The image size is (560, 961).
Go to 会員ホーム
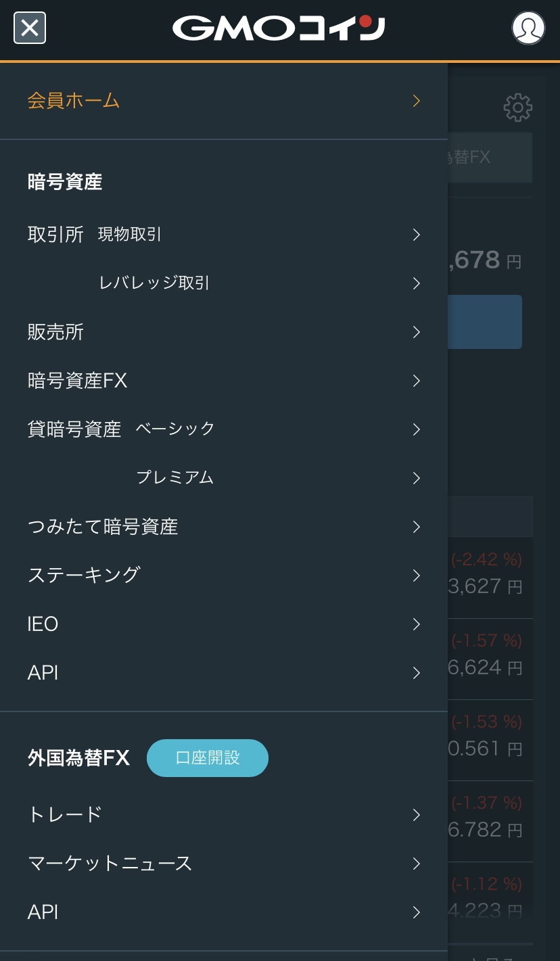[74, 101]
